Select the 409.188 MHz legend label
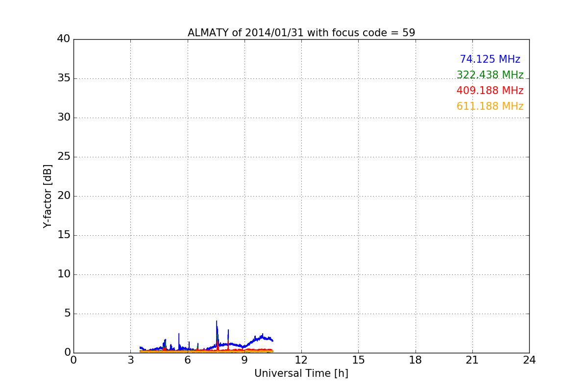The width and height of the screenshot is (588, 392). [490, 91]
